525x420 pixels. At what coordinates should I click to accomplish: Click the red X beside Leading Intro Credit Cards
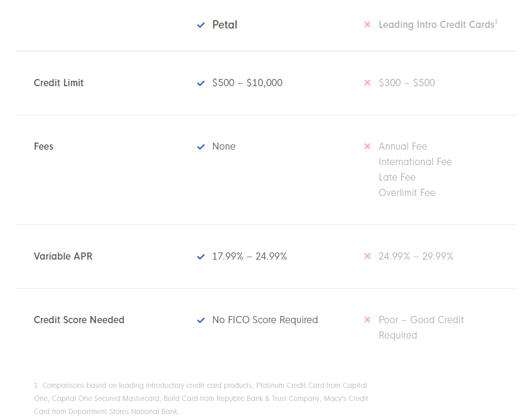click(367, 24)
